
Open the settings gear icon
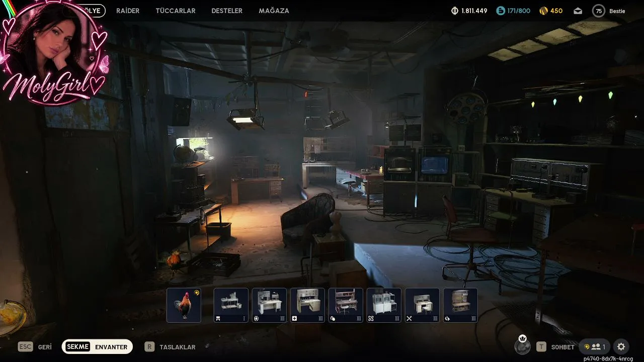(x=621, y=346)
